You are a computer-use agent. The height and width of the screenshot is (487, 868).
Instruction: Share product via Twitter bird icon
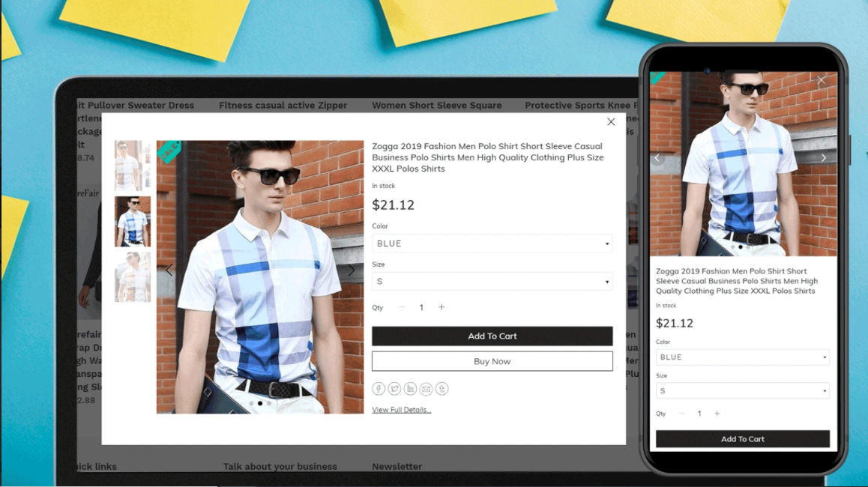point(394,389)
